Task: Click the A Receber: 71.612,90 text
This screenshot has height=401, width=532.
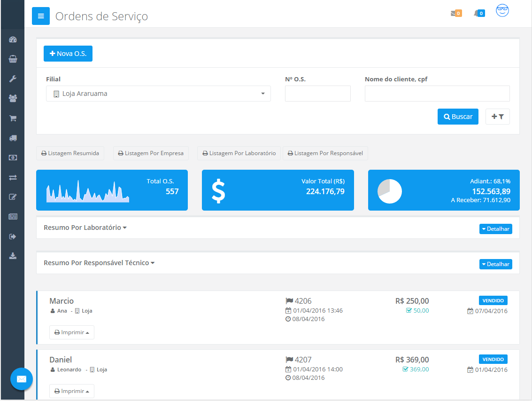Action: click(x=480, y=200)
